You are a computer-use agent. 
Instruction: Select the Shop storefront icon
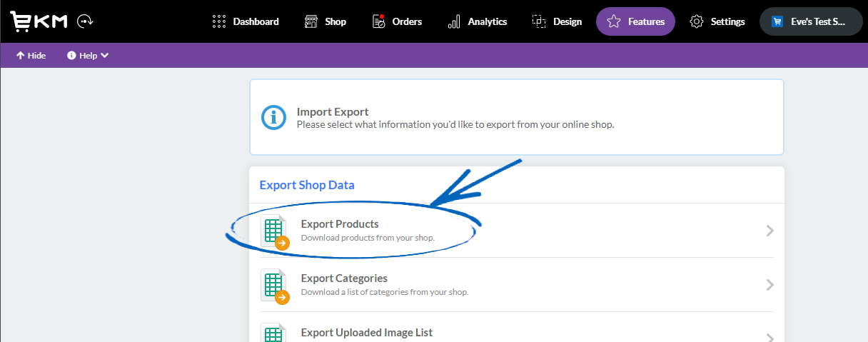click(311, 21)
